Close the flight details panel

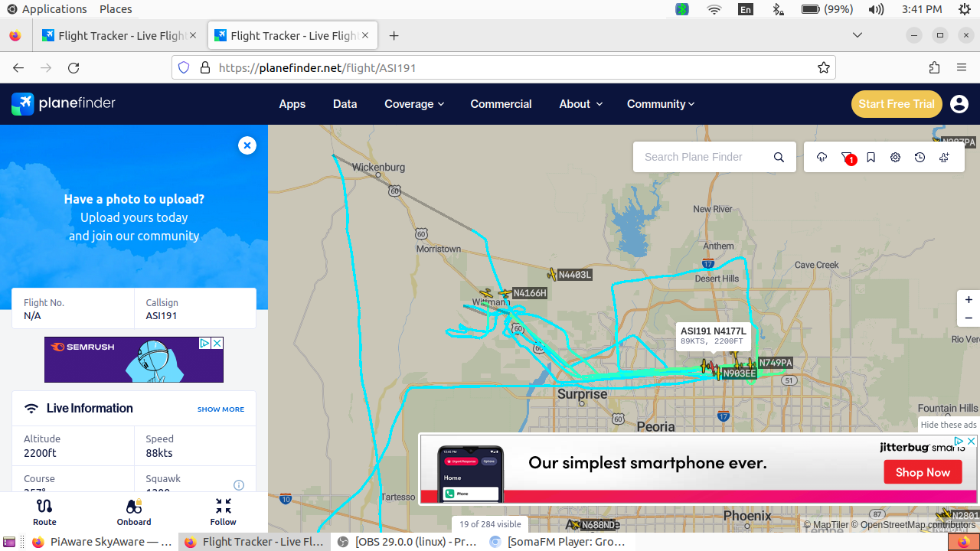[247, 145]
